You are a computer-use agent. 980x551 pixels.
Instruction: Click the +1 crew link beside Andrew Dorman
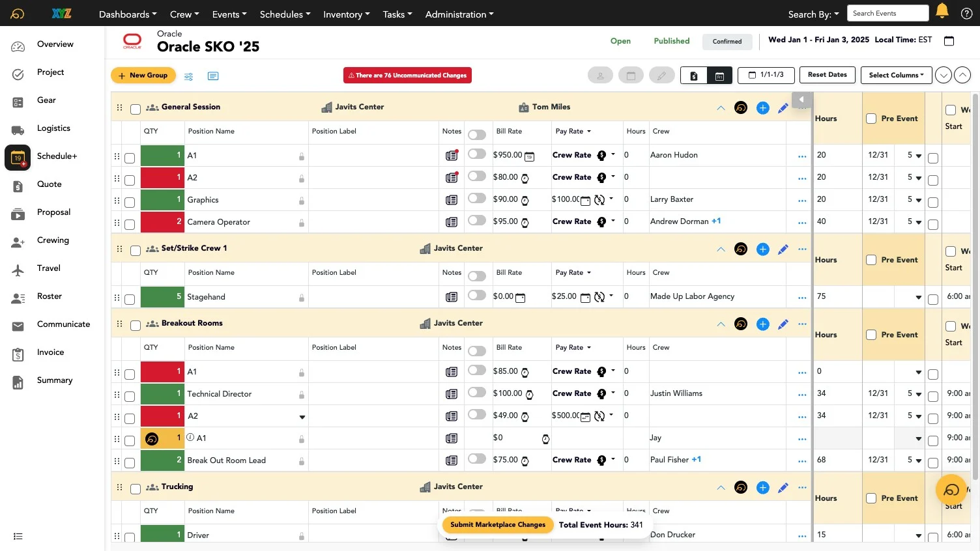(716, 221)
